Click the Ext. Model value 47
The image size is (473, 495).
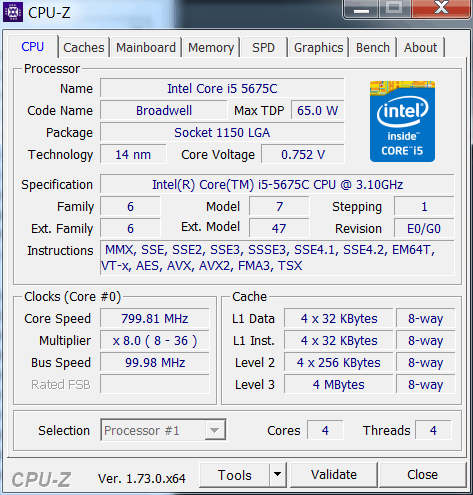click(x=279, y=229)
